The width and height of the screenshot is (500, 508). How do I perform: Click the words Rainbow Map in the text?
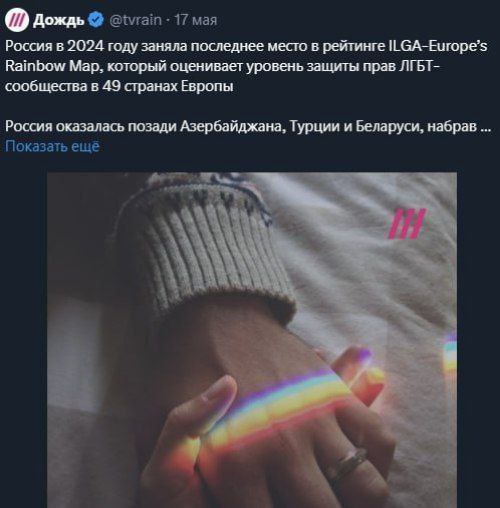point(52,66)
